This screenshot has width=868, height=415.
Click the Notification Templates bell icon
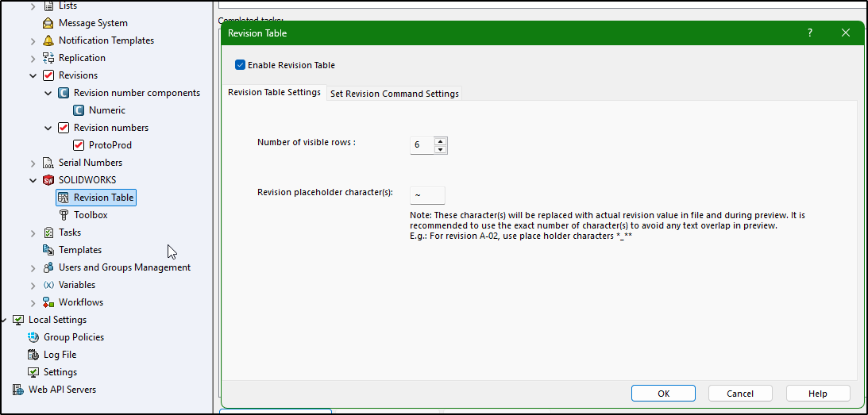click(x=48, y=40)
